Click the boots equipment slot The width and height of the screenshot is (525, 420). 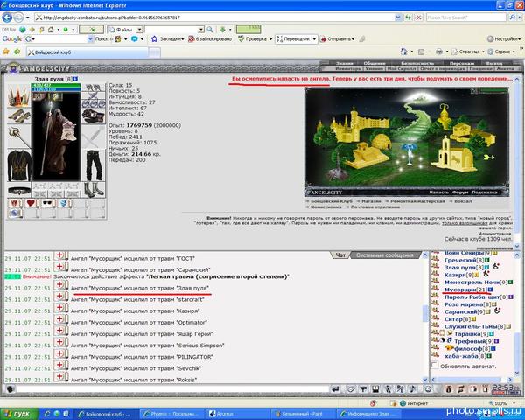click(94, 190)
